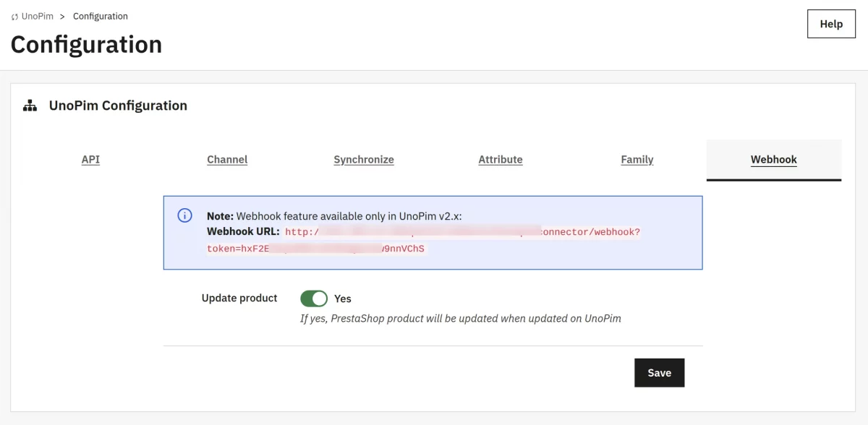Image resolution: width=868 pixels, height=425 pixels.
Task: Click the UnoPim breadcrumb link
Action: (x=38, y=16)
